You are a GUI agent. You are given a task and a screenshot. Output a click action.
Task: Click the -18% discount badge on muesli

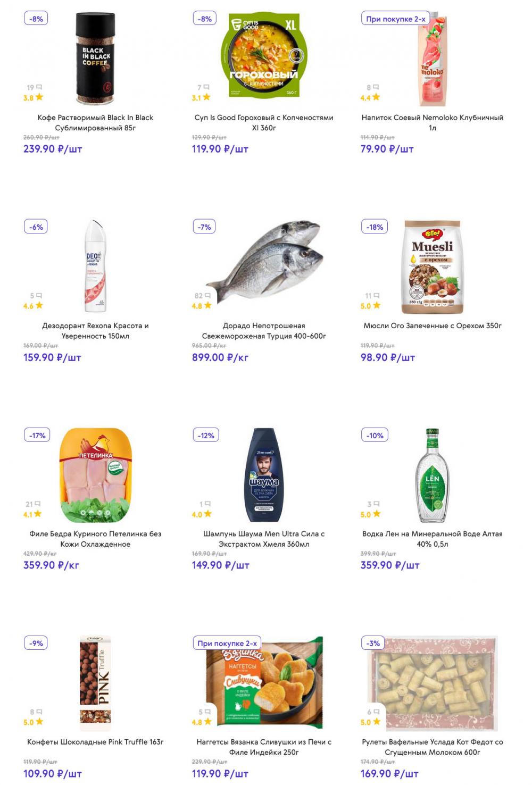point(375,227)
